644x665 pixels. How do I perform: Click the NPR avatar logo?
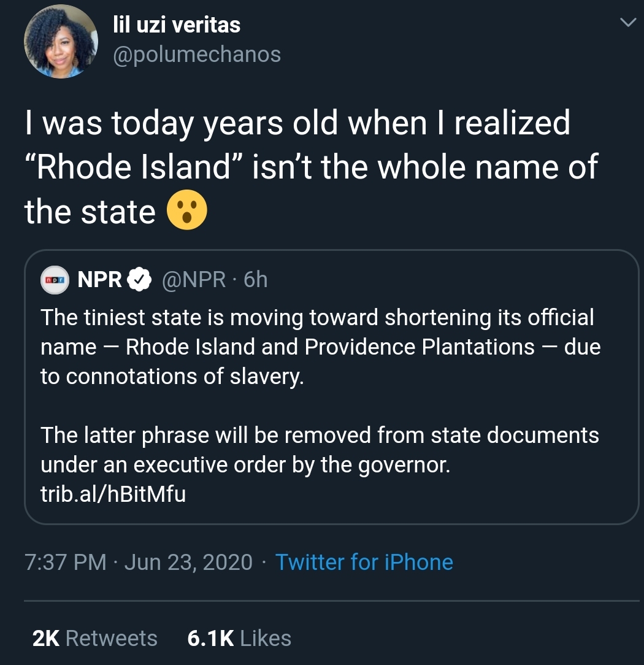pyautogui.click(x=55, y=280)
